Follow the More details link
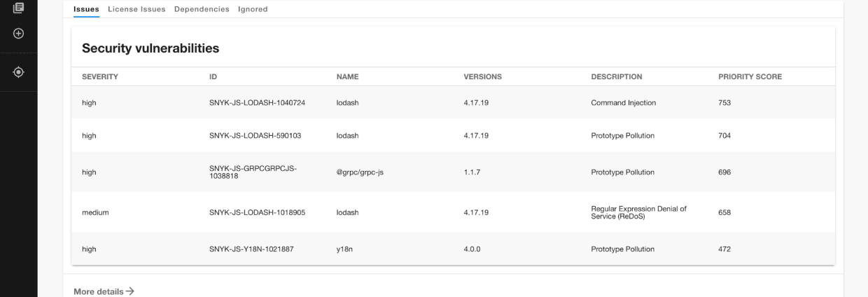The image size is (868, 297). pyautogui.click(x=104, y=291)
